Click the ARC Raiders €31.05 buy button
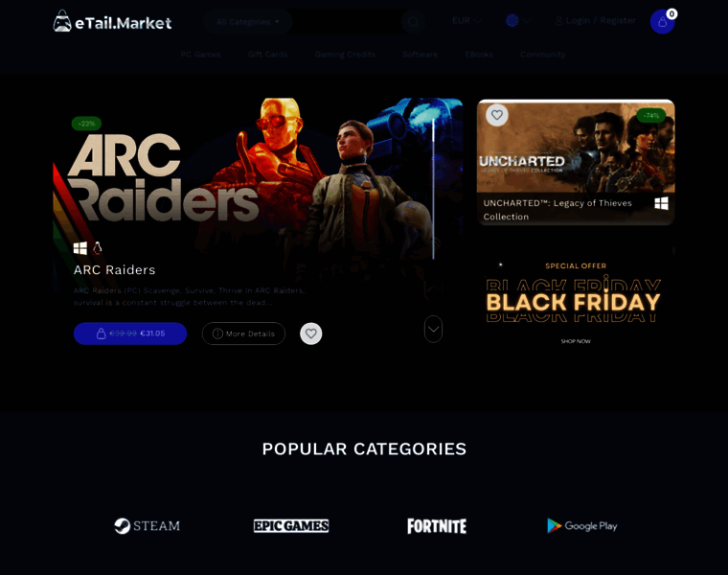 (x=130, y=333)
